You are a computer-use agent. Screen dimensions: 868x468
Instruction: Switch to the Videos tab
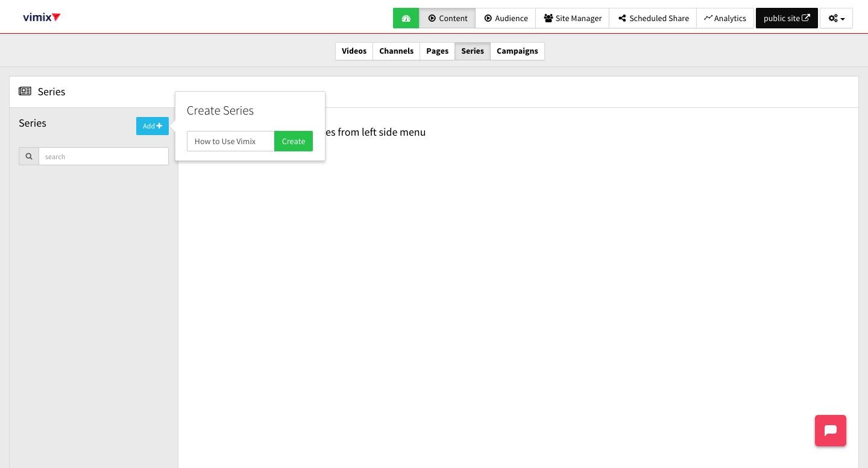(354, 51)
